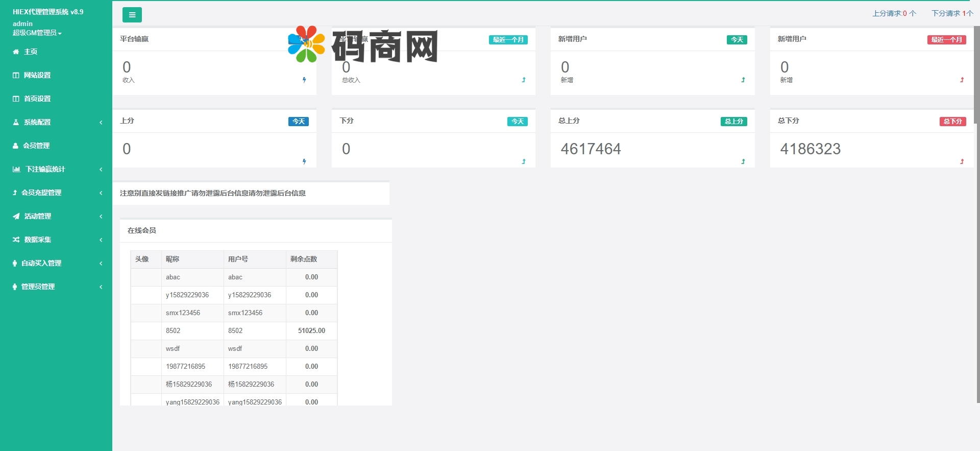The width and height of the screenshot is (980, 451).
Task: Click the page vertical scrollbar
Action: tap(976, 77)
